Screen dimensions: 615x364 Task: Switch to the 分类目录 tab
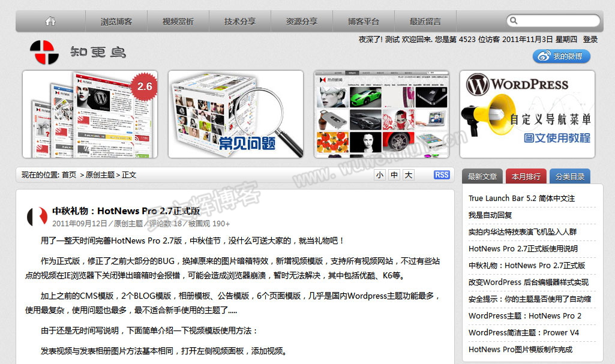pos(569,176)
